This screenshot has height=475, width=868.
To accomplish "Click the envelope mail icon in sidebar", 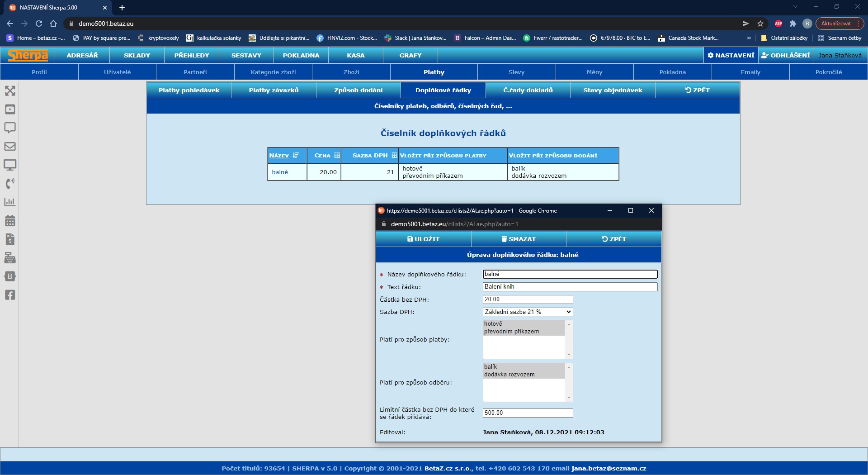I will pos(10,147).
